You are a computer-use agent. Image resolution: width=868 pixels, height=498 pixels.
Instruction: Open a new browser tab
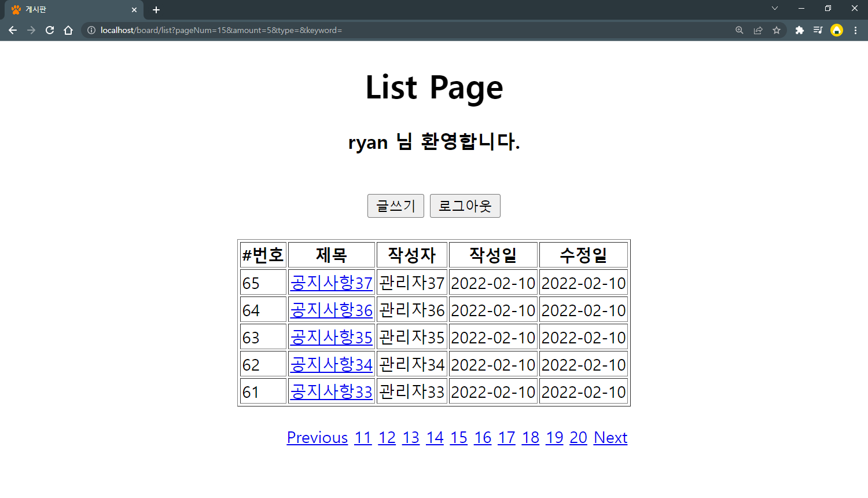pos(156,10)
